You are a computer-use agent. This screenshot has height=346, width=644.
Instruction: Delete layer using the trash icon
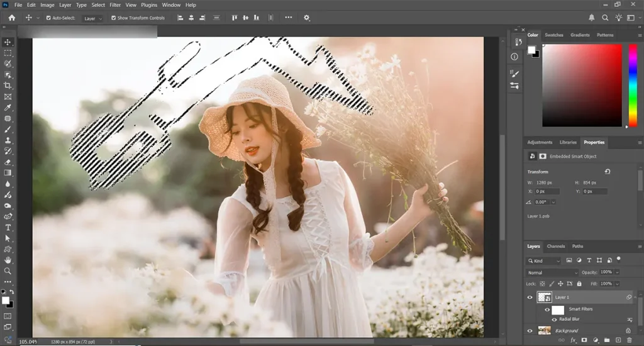tap(629, 340)
